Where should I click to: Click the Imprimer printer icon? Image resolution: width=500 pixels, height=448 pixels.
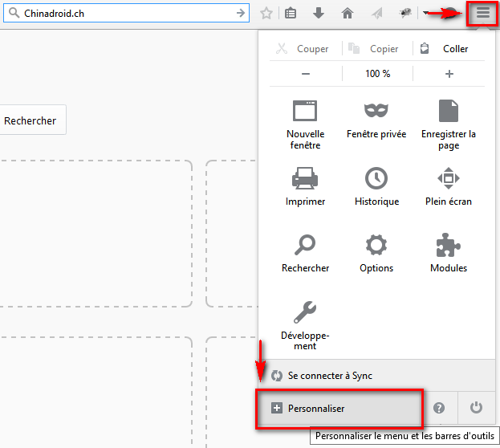click(x=305, y=186)
